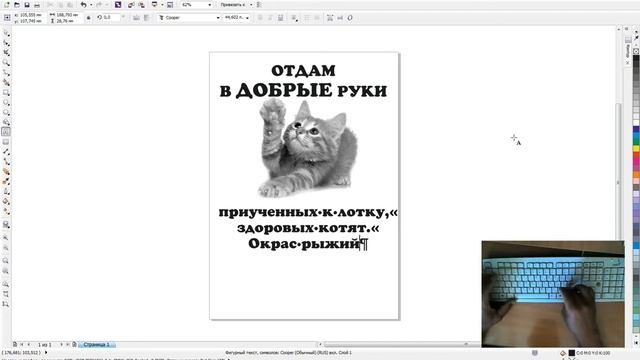The image size is (640, 360).
Task: Click the '1 из 1' page counter
Action: point(44,345)
